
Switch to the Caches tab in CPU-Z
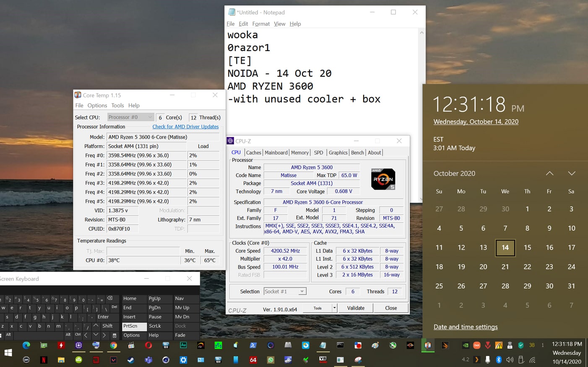254,152
